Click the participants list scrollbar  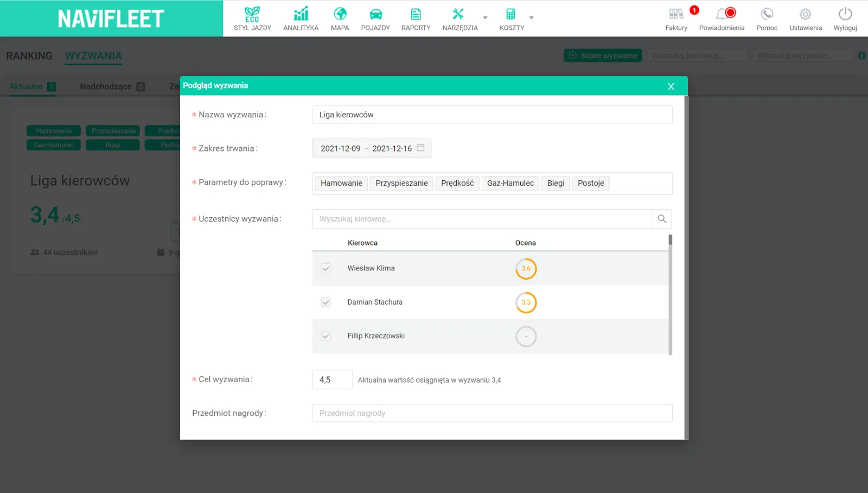671,295
